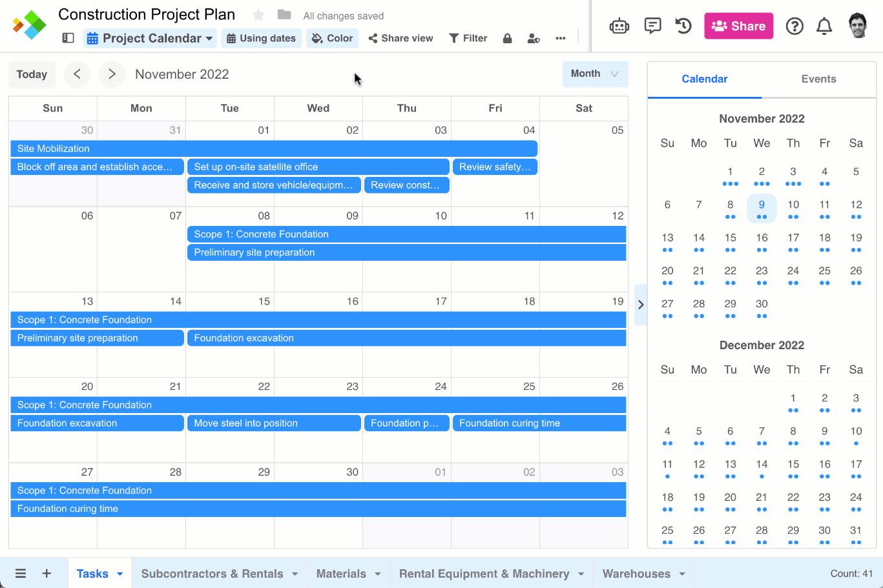Open the comments chat icon
This screenshot has height=588, width=883.
(652, 26)
